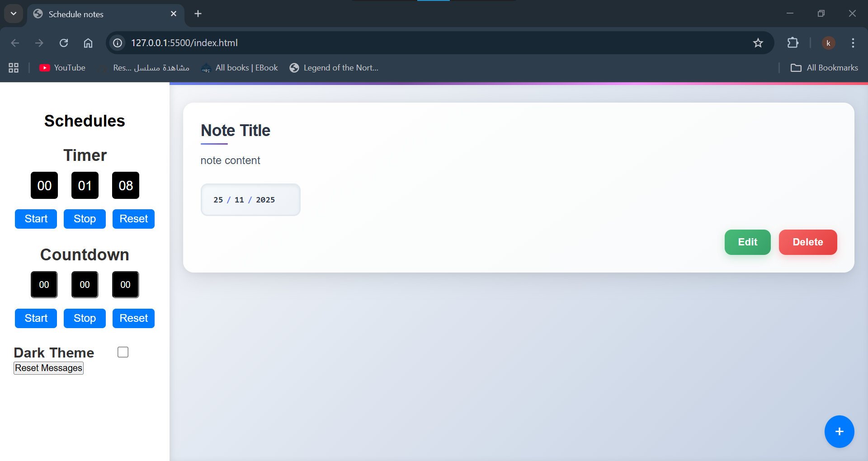Click the blue add note plus button
868x461 pixels.
(839, 432)
